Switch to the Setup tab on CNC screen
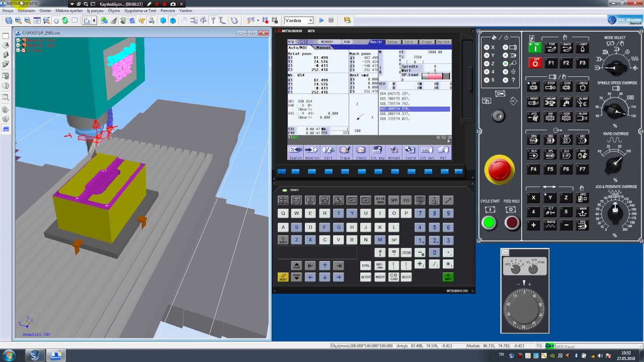The image size is (644, 362). [x=392, y=42]
